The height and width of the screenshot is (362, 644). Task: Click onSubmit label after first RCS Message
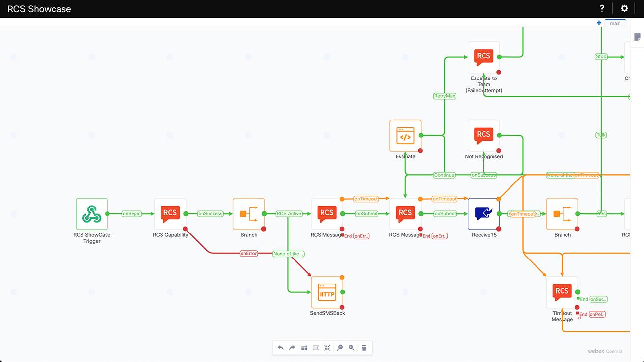(x=367, y=214)
